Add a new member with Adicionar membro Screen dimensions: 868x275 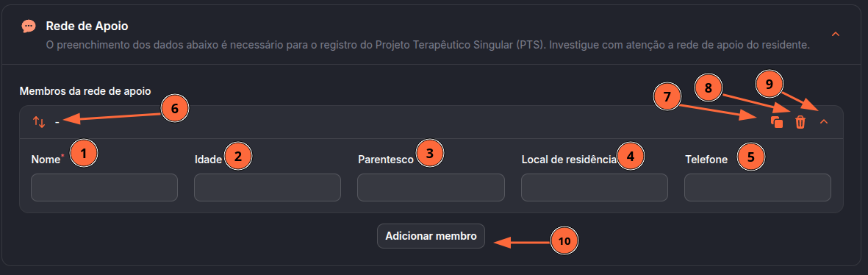point(431,236)
